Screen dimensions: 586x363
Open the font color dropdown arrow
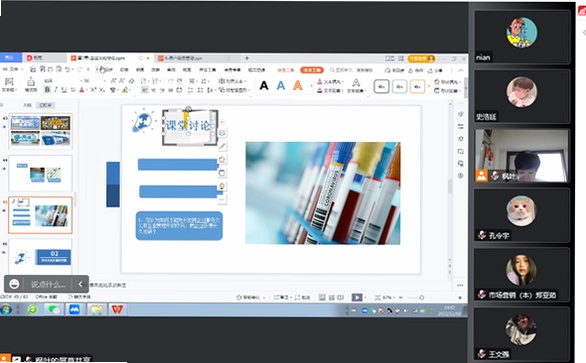pos(87,90)
